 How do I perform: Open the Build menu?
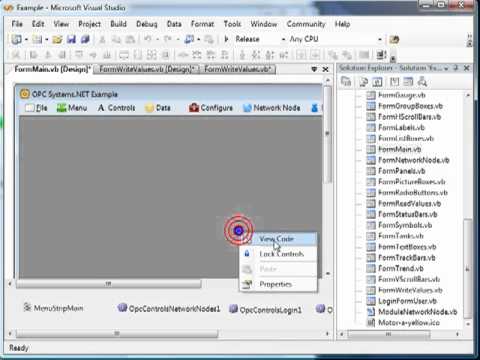pyautogui.click(x=118, y=24)
